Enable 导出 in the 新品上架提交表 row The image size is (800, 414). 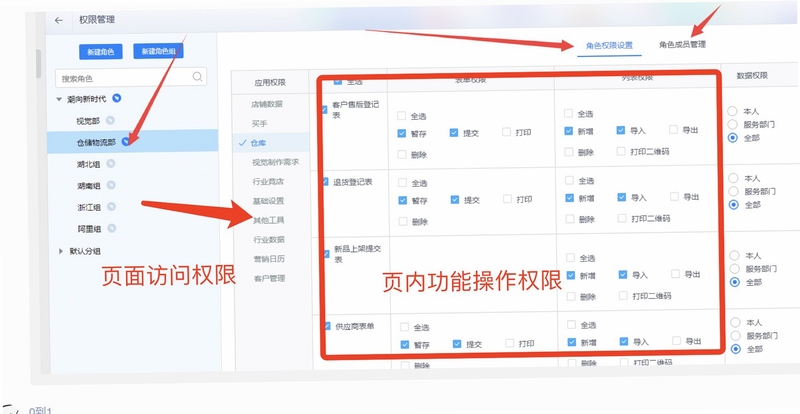[676, 274]
